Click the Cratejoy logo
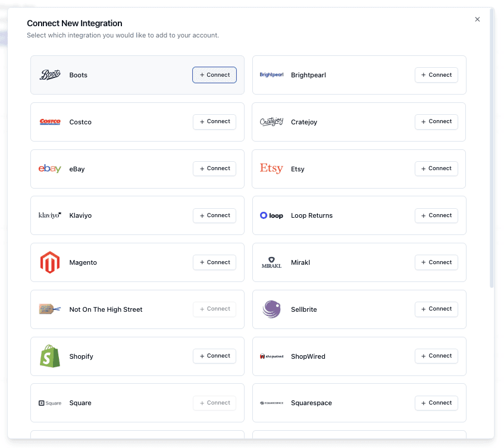504x448 pixels. (271, 121)
